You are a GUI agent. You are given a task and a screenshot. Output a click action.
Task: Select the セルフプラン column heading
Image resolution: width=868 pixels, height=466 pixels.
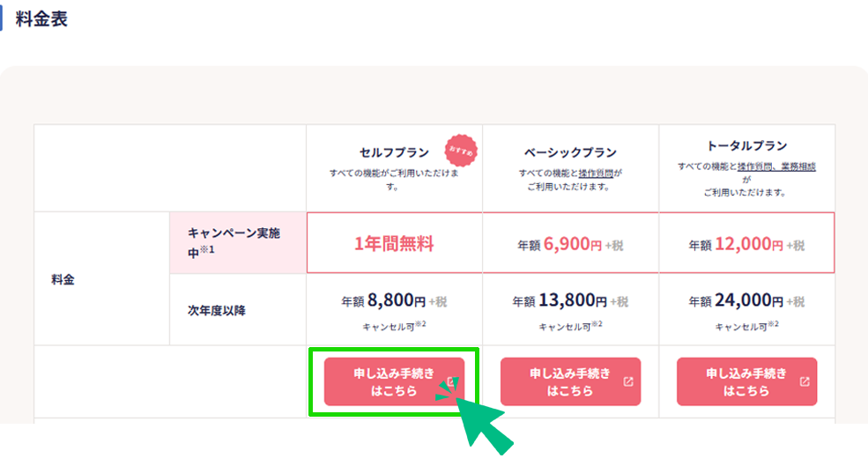tap(394, 152)
